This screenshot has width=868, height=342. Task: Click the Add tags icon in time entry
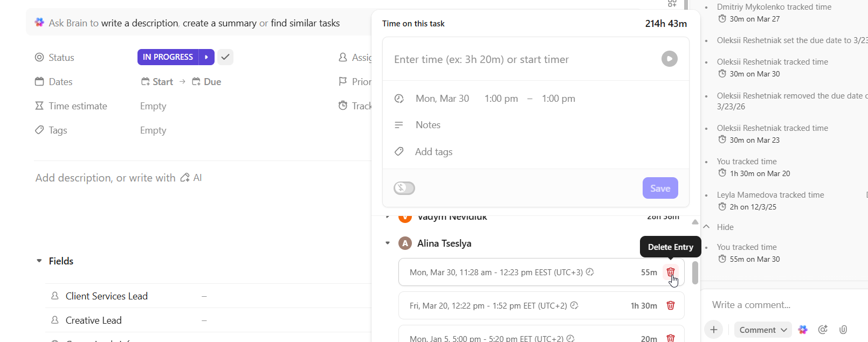coord(399,152)
